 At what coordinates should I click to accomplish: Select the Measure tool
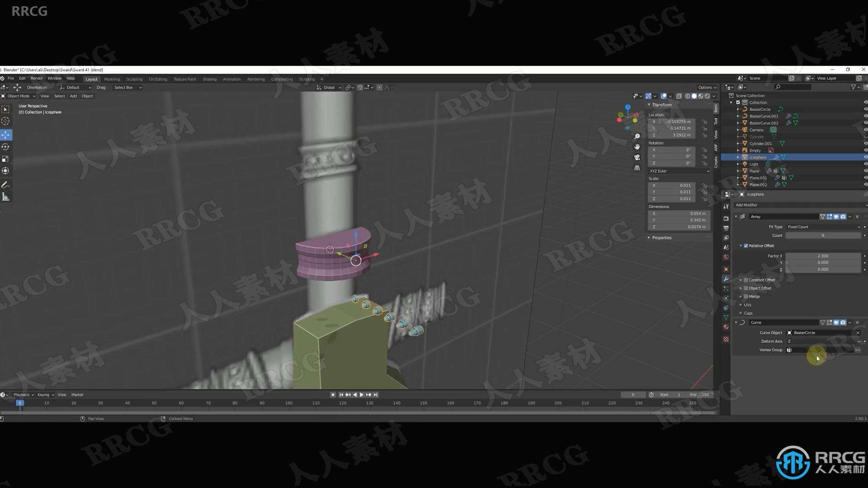pos(5,197)
